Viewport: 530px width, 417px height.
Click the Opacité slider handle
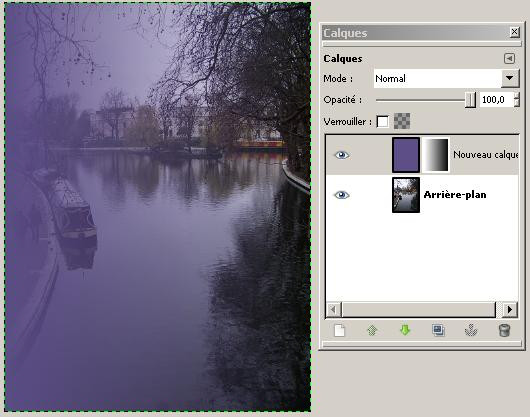tap(470, 100)
